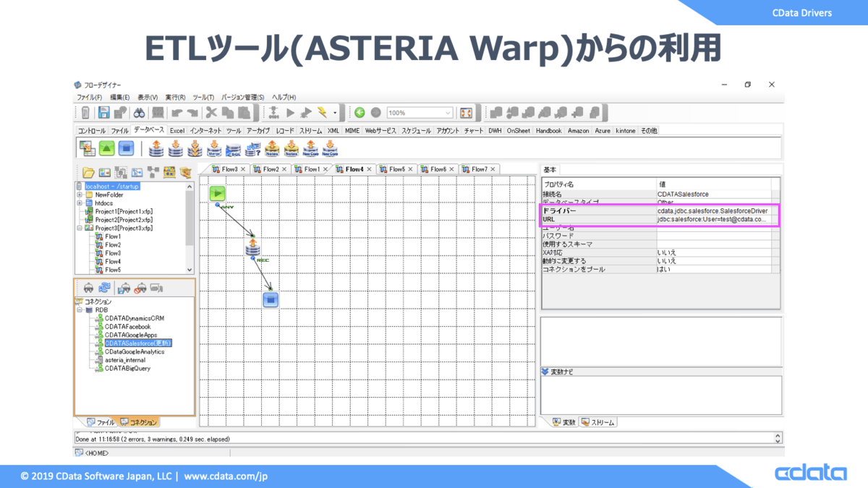Image resolution: width=868 pixels, height=488 pixels.
Task: Open the 実行(R) menu
Action: click(175, 97)
